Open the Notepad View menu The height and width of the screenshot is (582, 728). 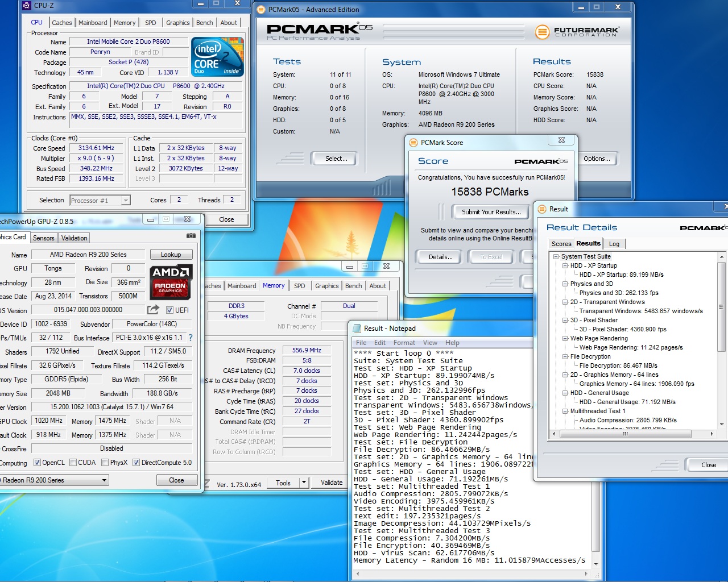point(430,343)
